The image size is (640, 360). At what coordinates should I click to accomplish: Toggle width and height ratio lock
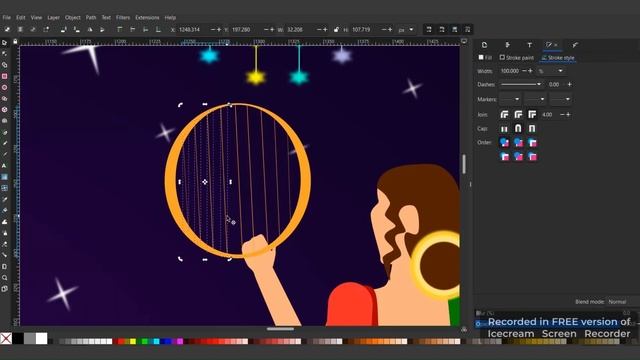point(336,30)
